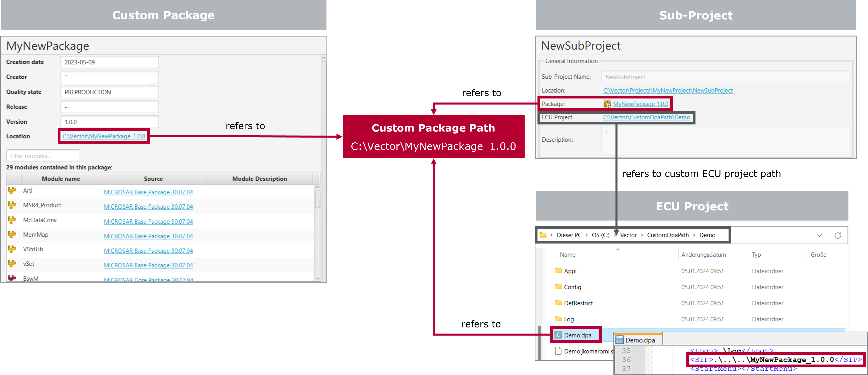
Task: Click the red BswM module icon
Action: (x=12, y=278)
